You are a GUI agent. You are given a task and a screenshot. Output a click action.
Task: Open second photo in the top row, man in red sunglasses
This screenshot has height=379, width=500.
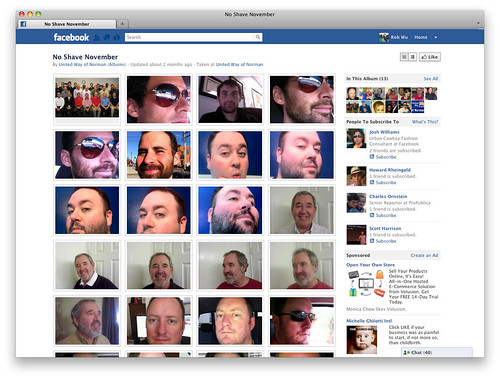[x=159, y=99]
